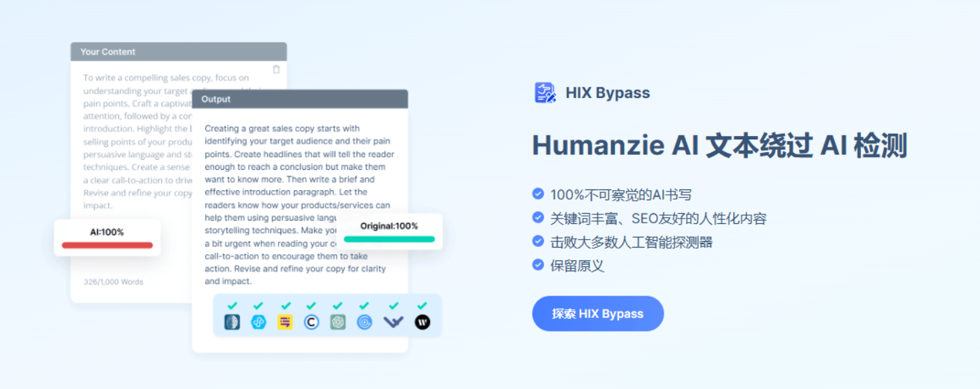The height and width of the screenshot is (389, 980).
Task: Click the HIX Bypass brand name text
Action: click(x=608, y=93)
